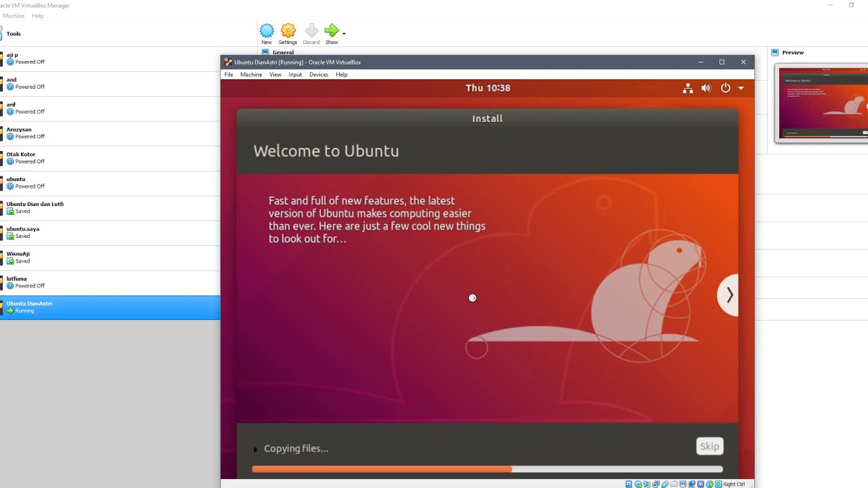Click the Ubuntu volume speaker icon
The height and width of the screenshot is (488, 868).
(x=706, y=88)
